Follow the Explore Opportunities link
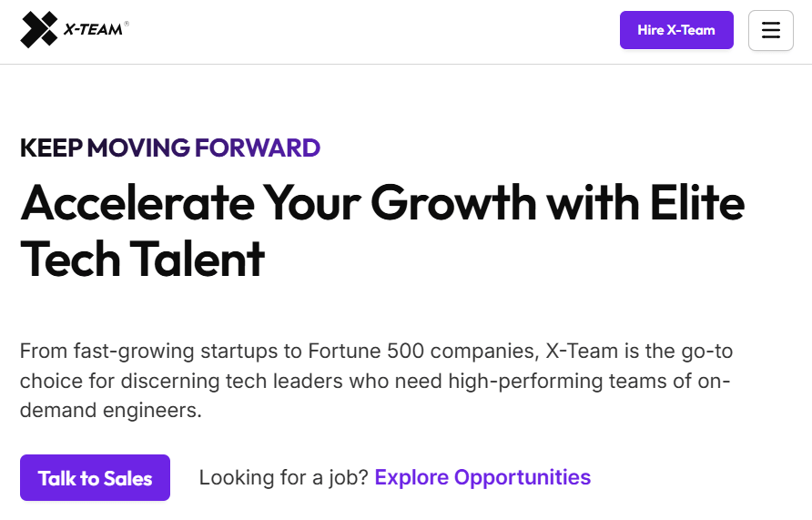This screenshot has width=812, height=520. [x=482, y=477]
